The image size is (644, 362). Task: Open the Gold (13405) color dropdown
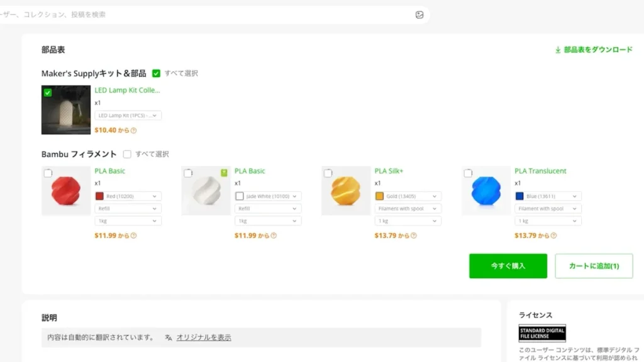point(408,196)
